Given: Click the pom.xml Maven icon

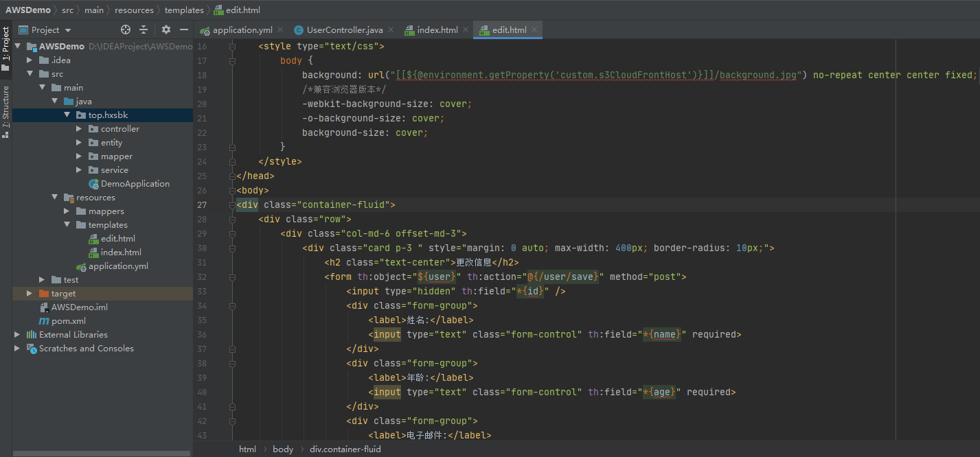Looking at the screenshot, I should [x=44, y=321].
